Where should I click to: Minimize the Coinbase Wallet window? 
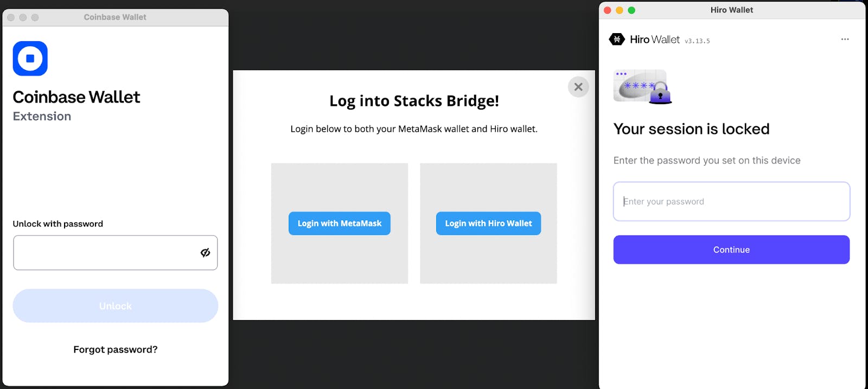(23, 17)
